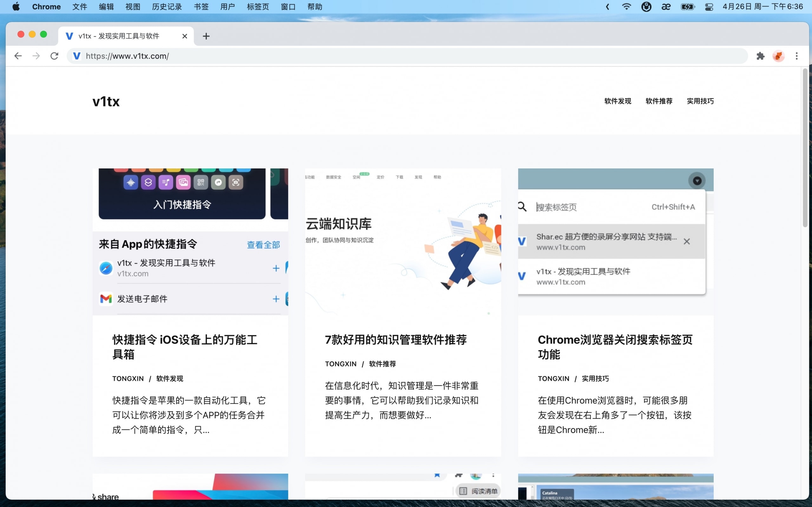
Task: Open the battery status menu
Action: coord(688,7)
